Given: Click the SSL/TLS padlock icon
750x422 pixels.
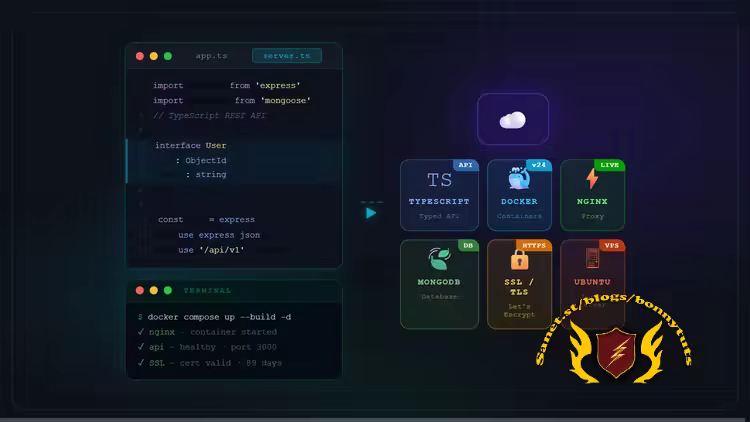Looking at the screenshot, I should coord(519,260).
